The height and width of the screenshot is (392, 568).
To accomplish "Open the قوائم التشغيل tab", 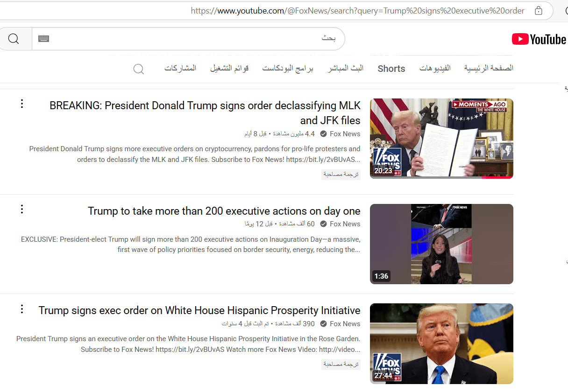I will pos(229,68).
